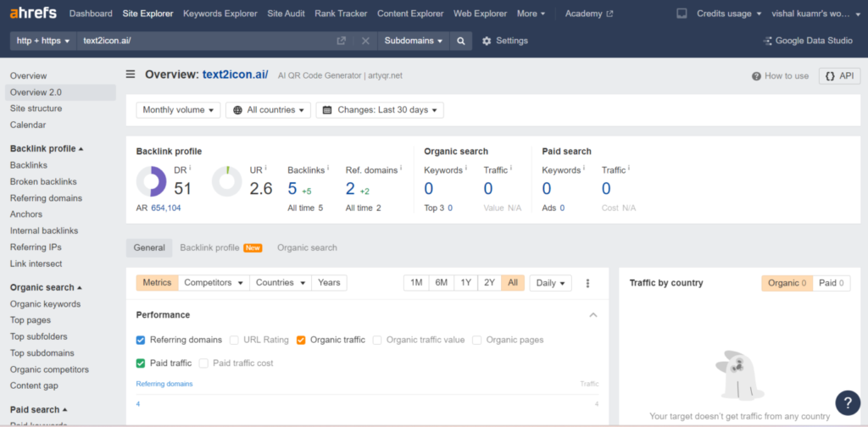Viewport: 868px width, 427px height.
Task: Select the Years view button
Action: click(x=330, y=283)
